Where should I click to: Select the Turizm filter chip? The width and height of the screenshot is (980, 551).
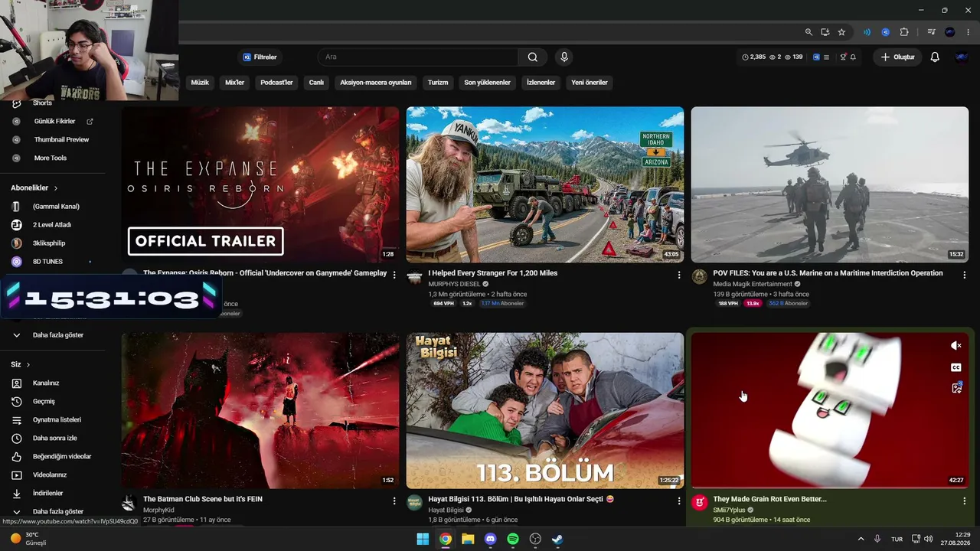click(438, 83)
